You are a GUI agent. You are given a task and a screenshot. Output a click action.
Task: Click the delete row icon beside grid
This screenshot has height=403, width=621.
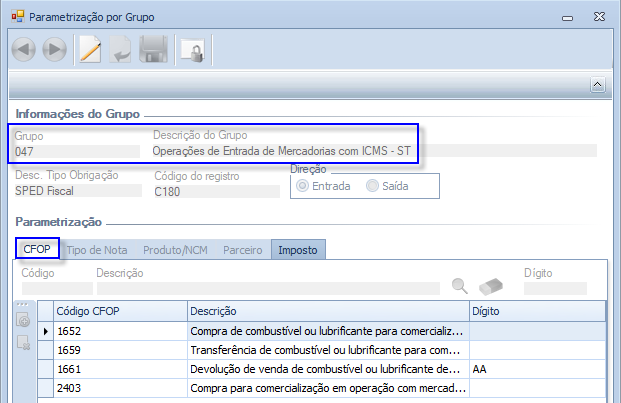click(x=23, y=342)
